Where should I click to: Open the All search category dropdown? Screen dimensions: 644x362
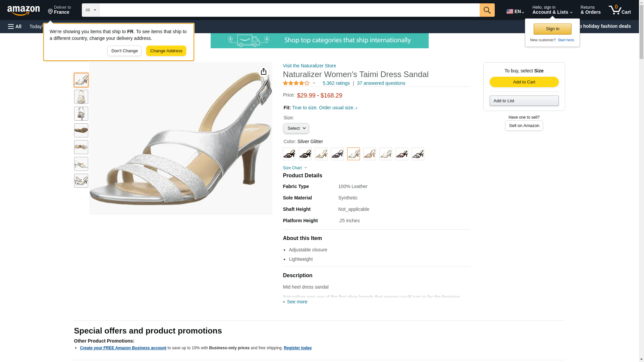[x=90, y=10]
